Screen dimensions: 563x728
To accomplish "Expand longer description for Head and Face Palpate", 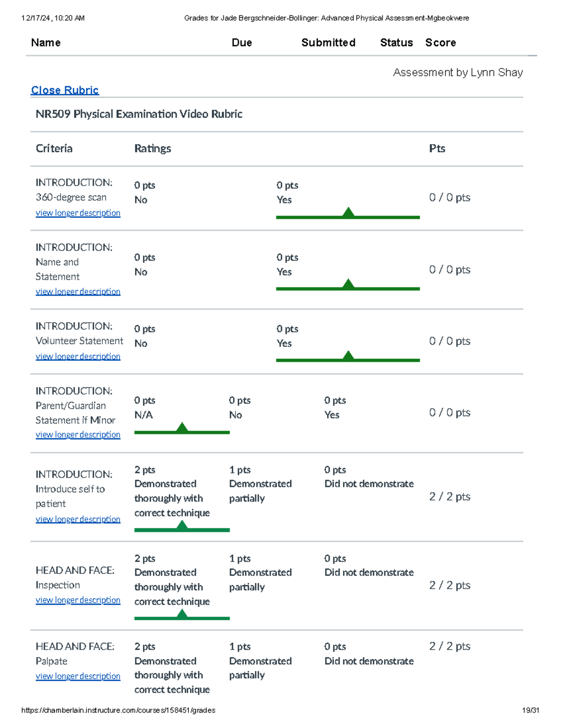I will 78,676.
